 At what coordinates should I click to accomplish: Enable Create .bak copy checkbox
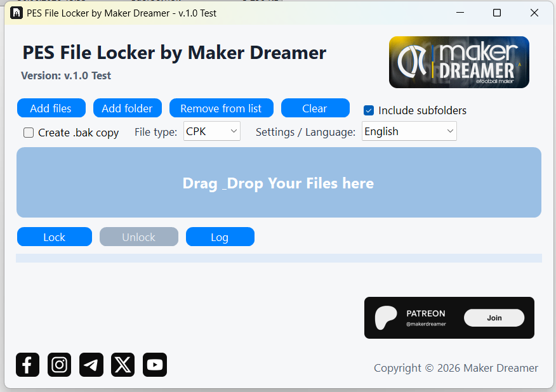click(x=29, y=133)
